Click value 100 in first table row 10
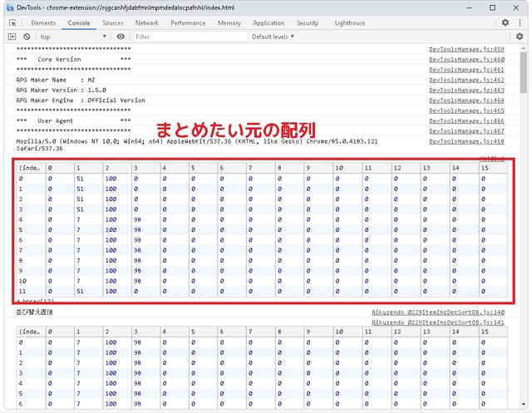Screen dimensions: 532x413 (111, 281)
